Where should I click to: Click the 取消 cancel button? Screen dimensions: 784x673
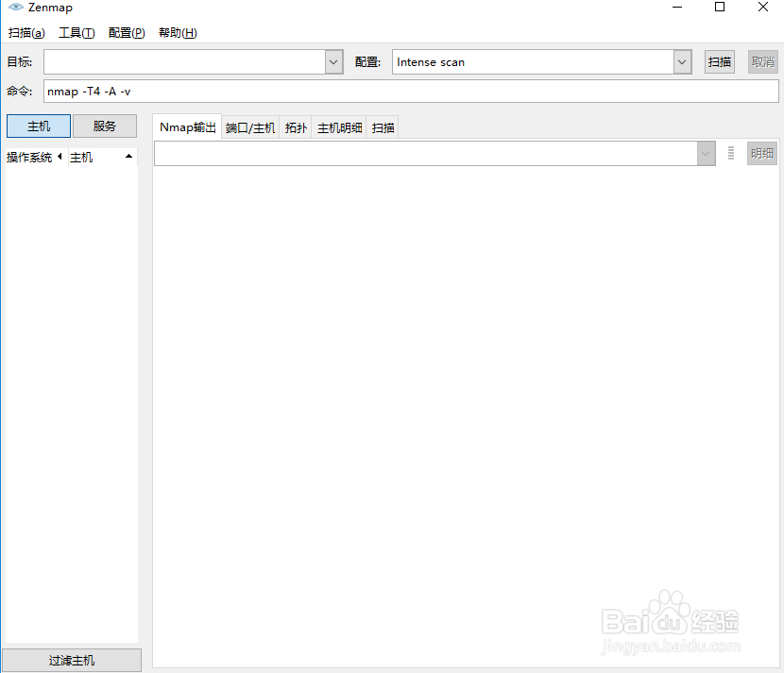click(x=763, y=62)
